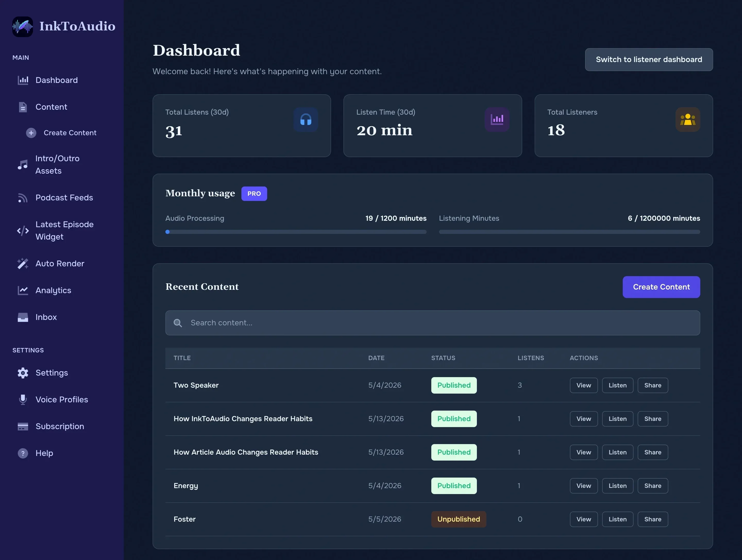Share the Foster episode
This screenshot has width=742, height=560.
[x=653, y=519]
